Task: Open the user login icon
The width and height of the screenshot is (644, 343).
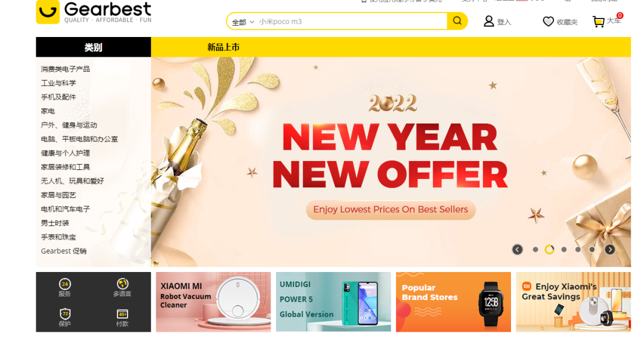Action: 488,21
